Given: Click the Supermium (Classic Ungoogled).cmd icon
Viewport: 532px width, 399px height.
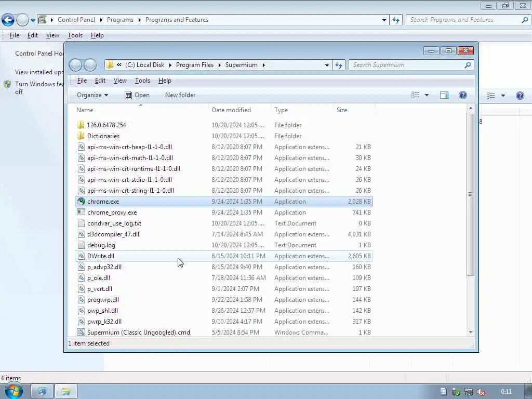Looking at the screenshot, I should click(x=81, y=332).
